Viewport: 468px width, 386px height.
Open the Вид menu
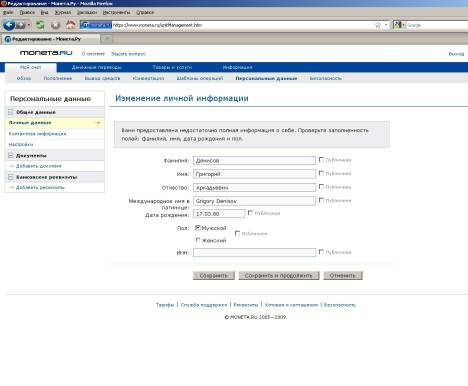click(x=45, y=12)
